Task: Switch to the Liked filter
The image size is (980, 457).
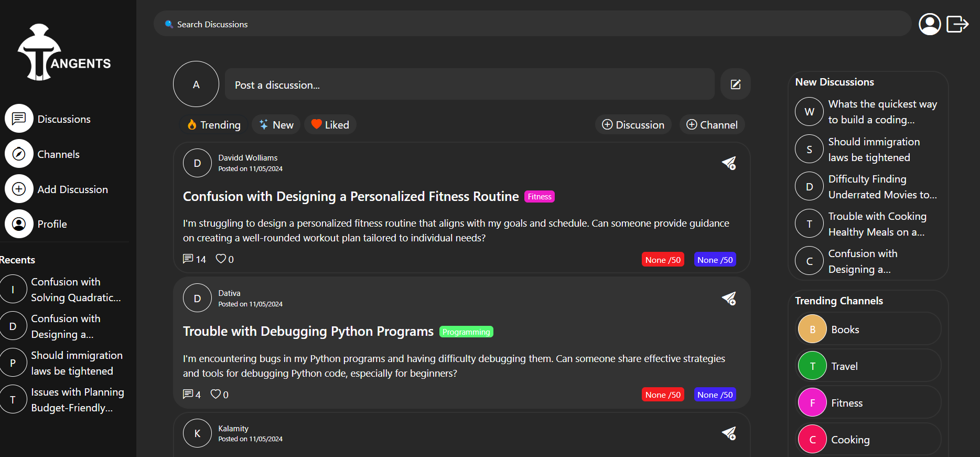Action: [x=330, y=125]
